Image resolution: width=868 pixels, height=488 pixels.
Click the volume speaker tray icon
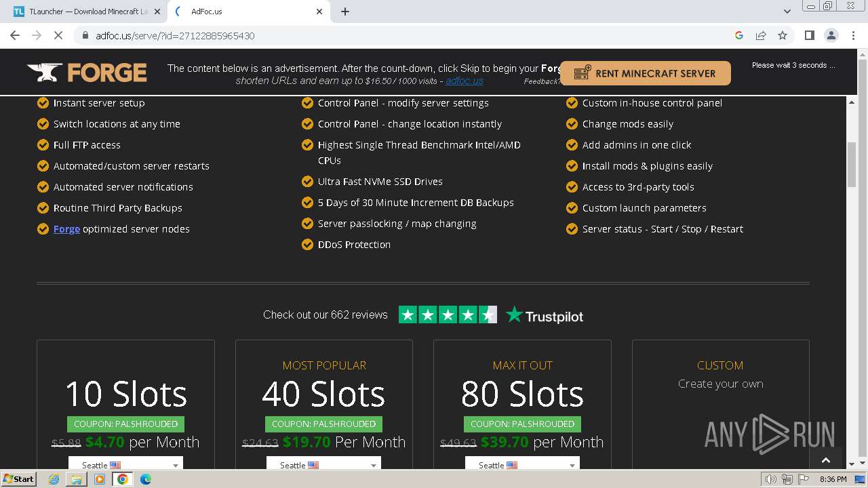(x=771, y=479)
